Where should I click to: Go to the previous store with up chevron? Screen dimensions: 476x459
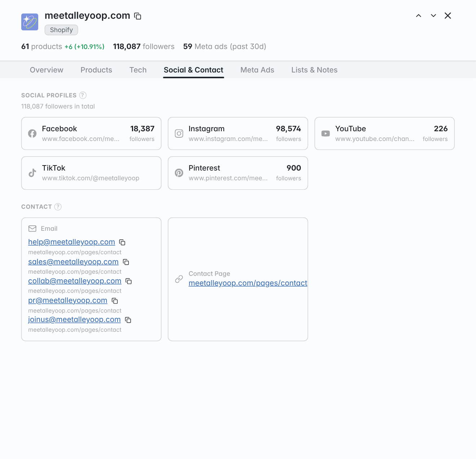coord(418,16)
